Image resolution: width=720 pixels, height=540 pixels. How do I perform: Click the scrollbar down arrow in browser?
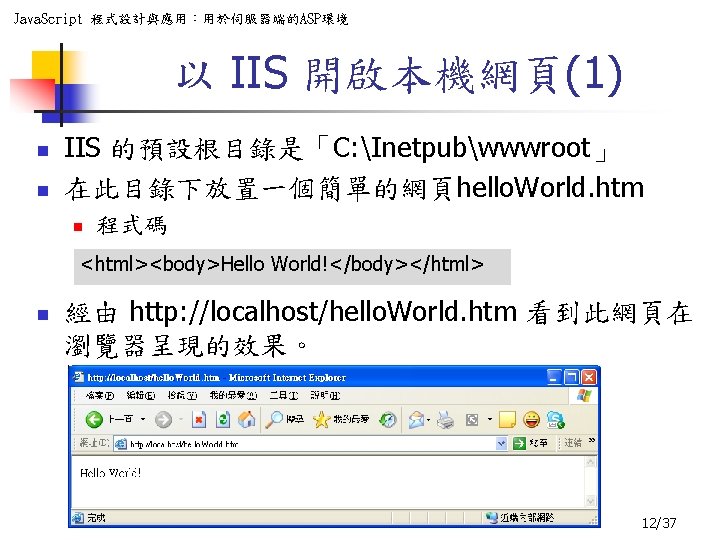[x=591, y=501]
